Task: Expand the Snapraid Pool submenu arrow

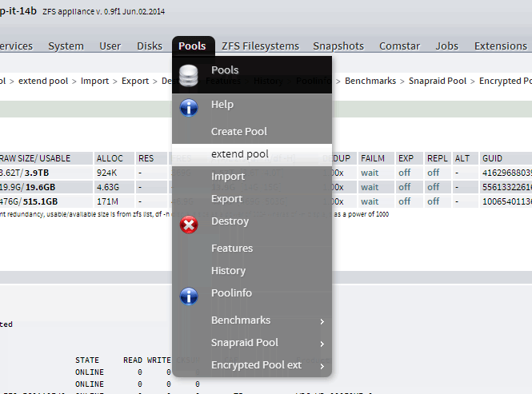Action: [322, 344]
